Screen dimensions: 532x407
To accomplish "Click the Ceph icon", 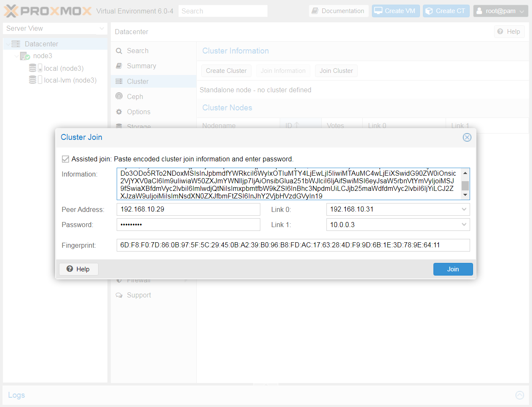I will (x=119, y=96).
